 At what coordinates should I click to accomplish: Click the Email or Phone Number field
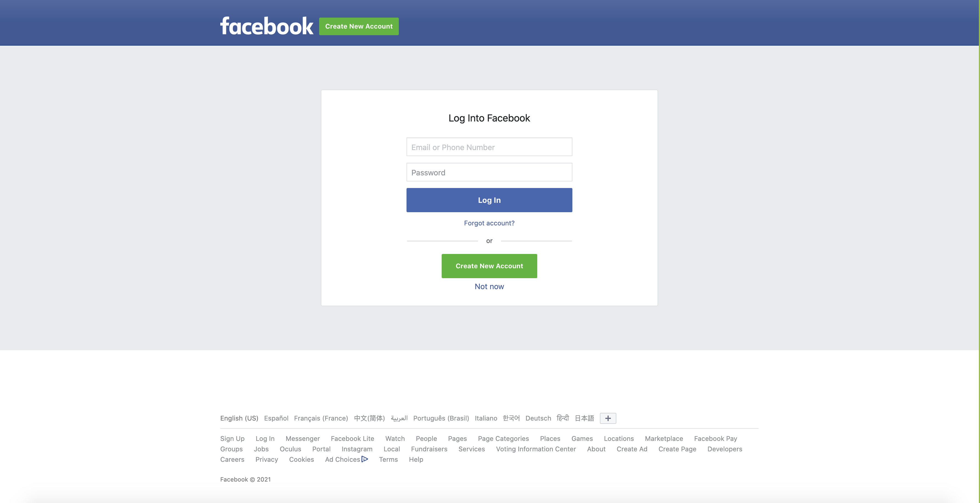point(489,147)
